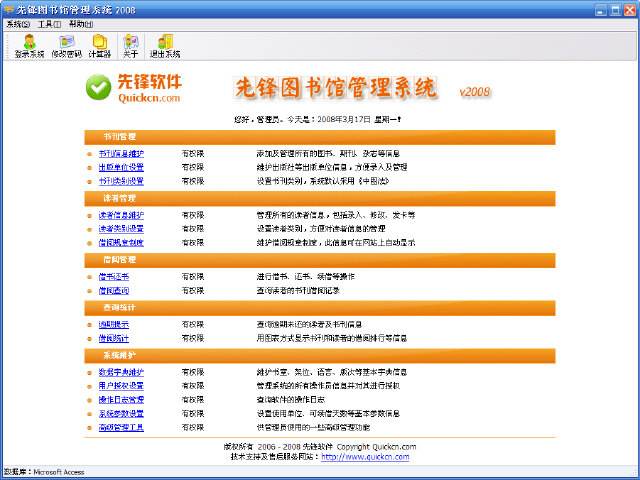640x480 pixels.
Task: Click 有权限 in the 书刊信息维护 row
Action: point(193,154)
